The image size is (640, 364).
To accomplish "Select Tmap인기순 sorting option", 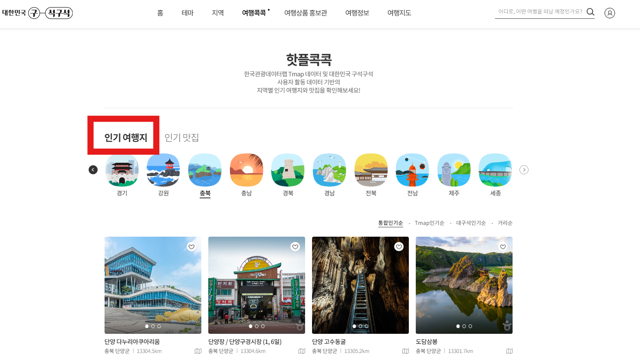I will [429, 223].
